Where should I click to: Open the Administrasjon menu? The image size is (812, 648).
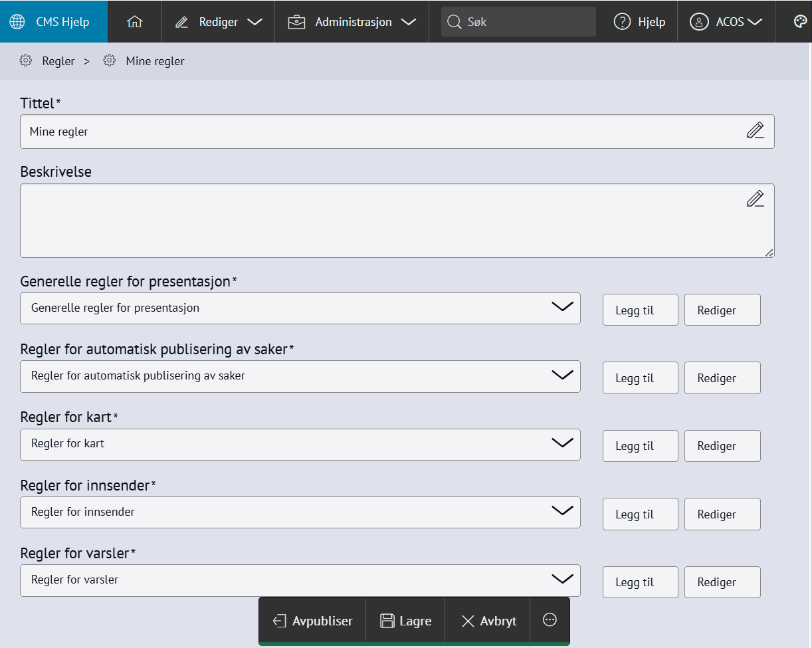pos(352,22)
